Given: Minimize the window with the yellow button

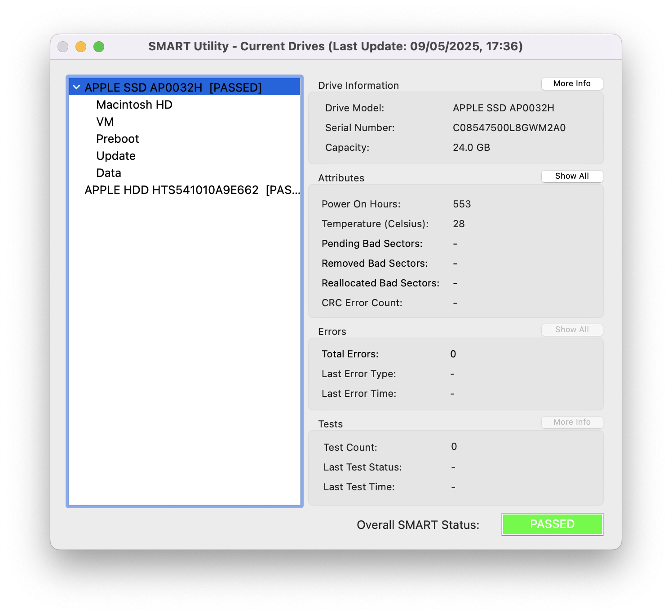Looking at the screenshot, I should (81, 47).
